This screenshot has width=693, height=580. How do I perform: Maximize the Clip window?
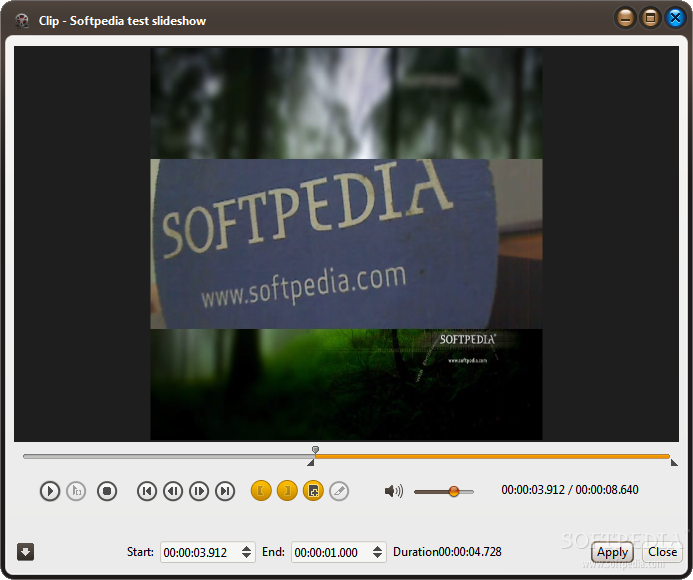(x=650, y=18)
